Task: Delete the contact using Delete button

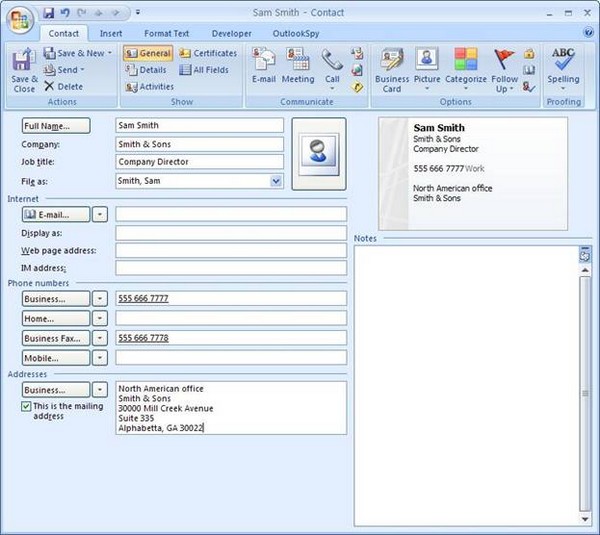Action: pos(64,86)
